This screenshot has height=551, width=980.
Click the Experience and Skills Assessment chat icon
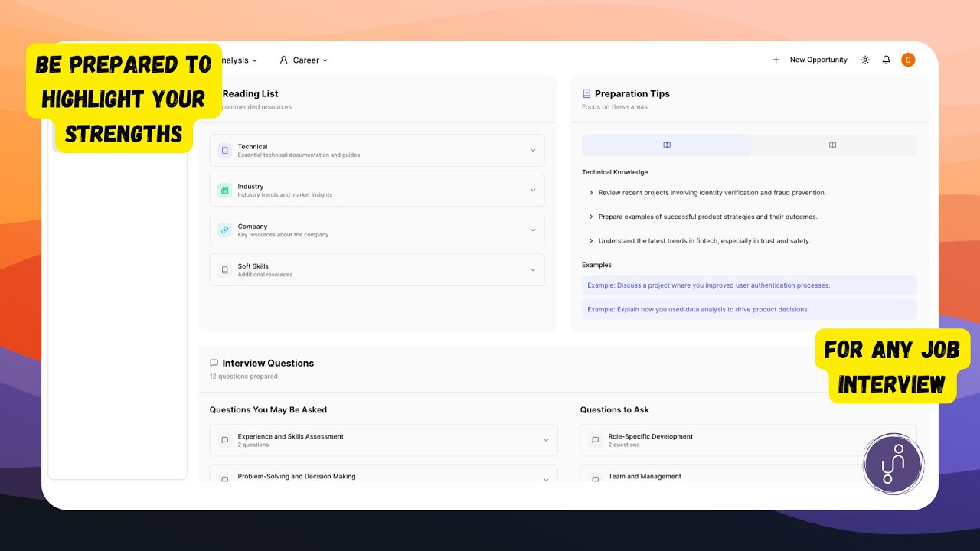pyautogui.click(x=224, y=440)
